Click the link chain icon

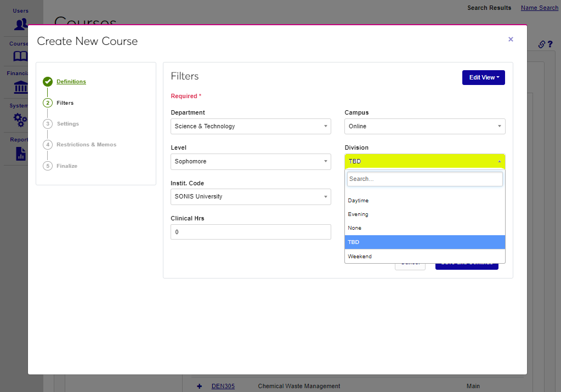coord(541,44)
